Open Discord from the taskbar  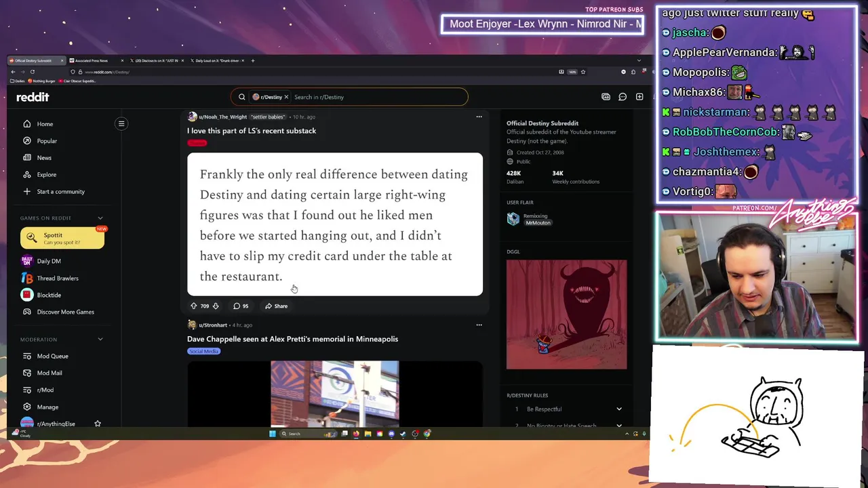pyautogui.click(x=391, y=434)
